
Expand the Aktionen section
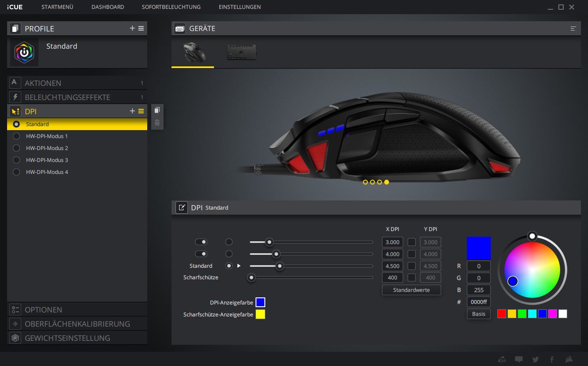point(77,83)
